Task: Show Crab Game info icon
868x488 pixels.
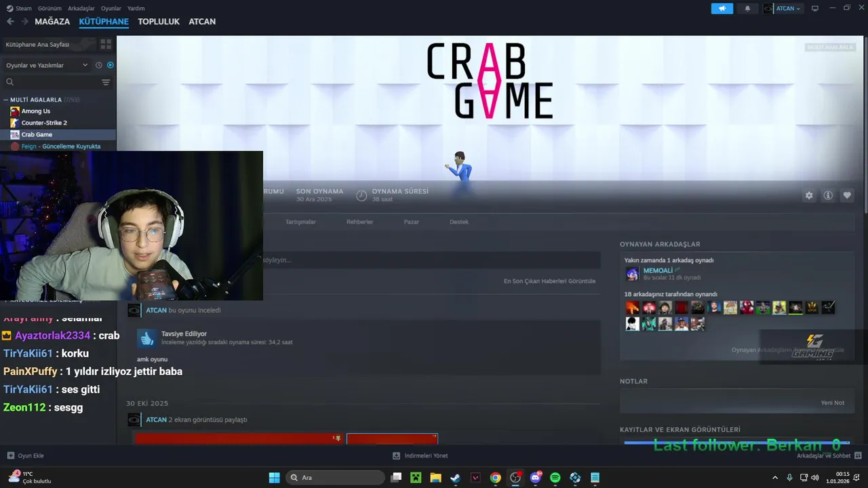Action: pyautogui.click(x=828, y=195)
